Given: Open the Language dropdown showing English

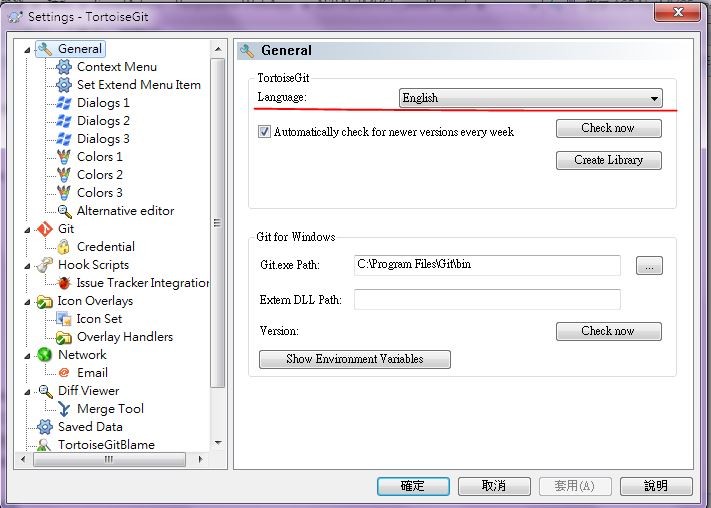Looking at the screenshot, I should (x=531, y=98).
